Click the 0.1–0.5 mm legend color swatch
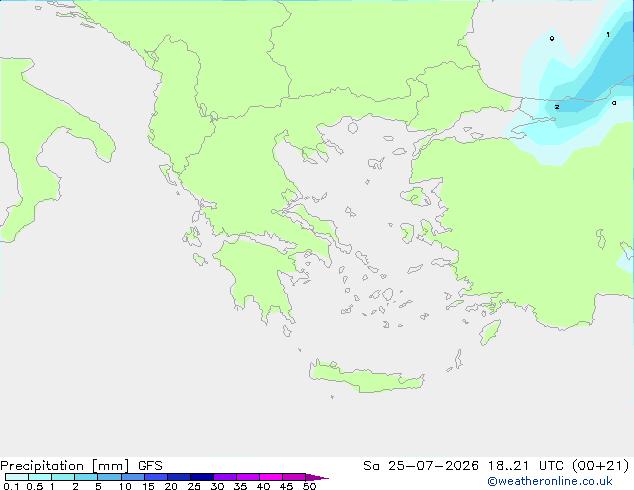Screen dimensions: 634x490 pos(17,477)
